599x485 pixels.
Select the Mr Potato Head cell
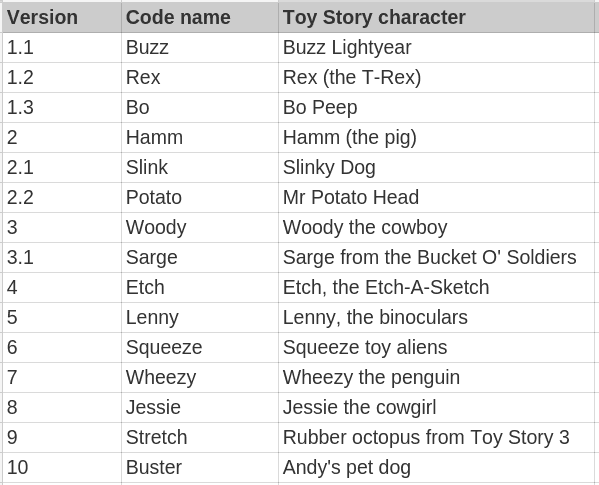436,197
